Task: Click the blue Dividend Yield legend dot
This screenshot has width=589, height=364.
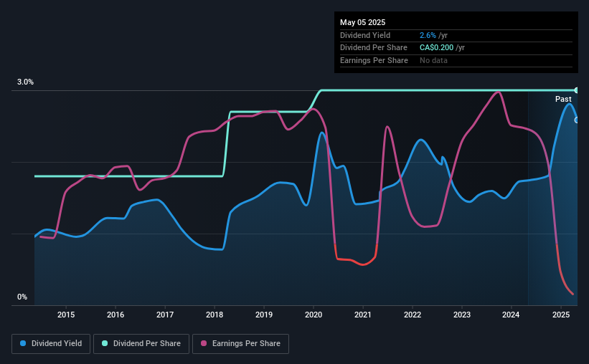Action: click(x=23, y=343)
